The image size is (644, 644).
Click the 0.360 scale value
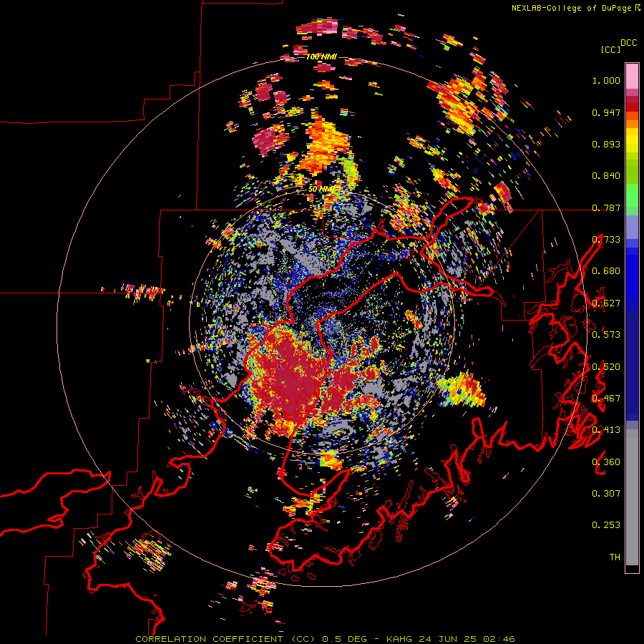[x=606, y=462]
